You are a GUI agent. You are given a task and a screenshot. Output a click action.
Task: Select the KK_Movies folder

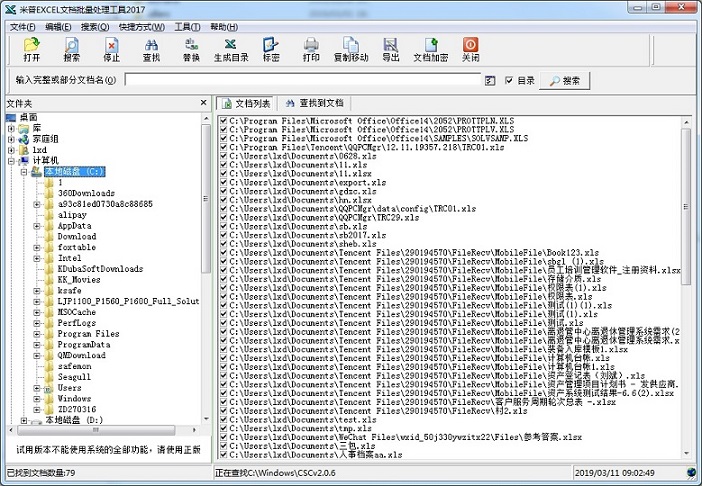tap(79, 280)
